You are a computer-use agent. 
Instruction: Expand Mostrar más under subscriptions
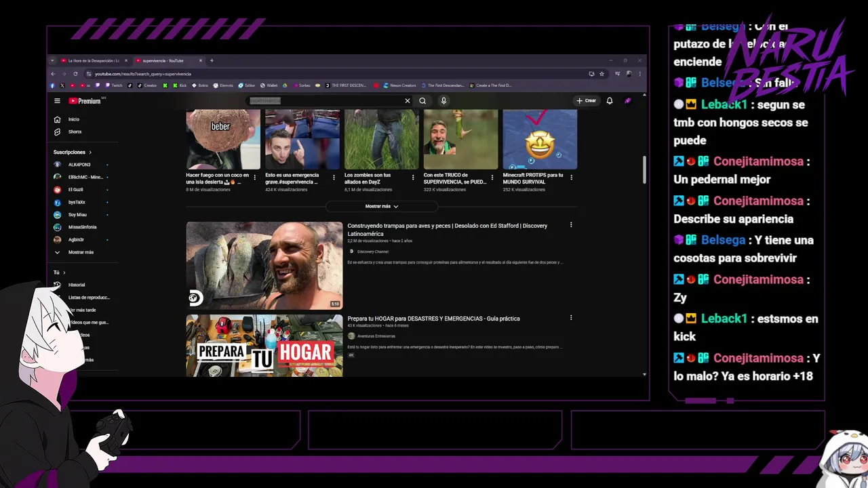coord(79,252)
